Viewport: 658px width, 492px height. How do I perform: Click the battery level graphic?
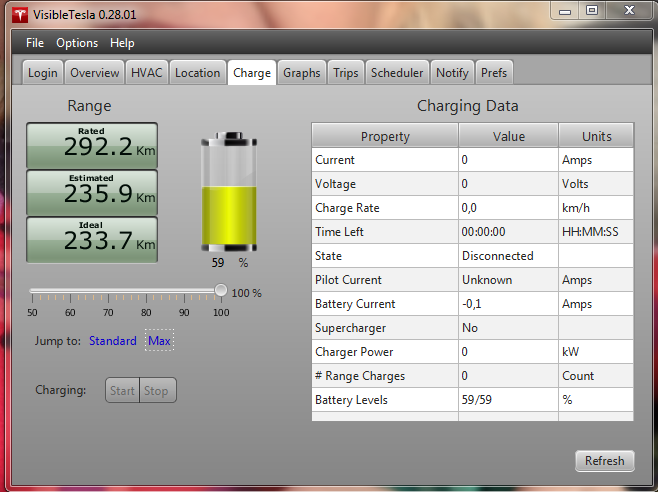pos(229,192)
